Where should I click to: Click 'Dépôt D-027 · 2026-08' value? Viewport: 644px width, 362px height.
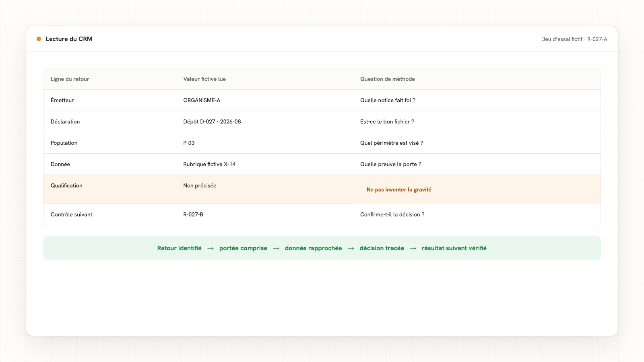212,121
